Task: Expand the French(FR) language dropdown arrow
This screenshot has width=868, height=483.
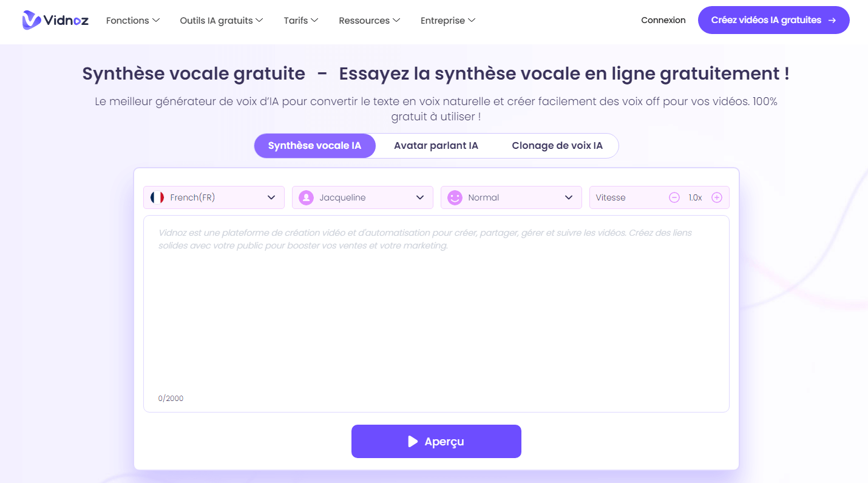Action: click(271, 197)
